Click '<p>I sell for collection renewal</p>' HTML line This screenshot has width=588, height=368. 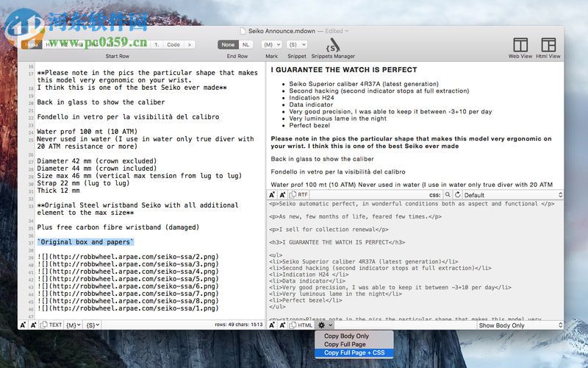point(329,230)
